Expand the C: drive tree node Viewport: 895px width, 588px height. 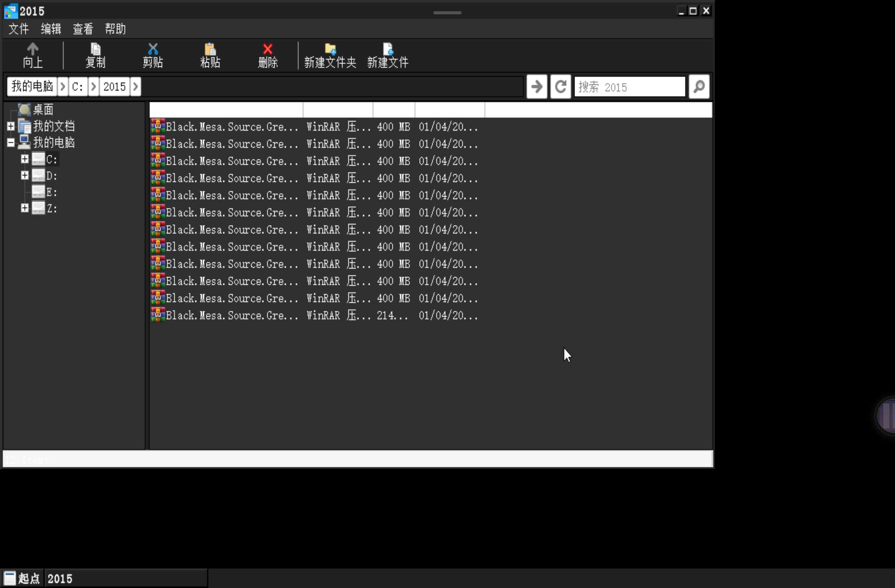click(25, 159)
